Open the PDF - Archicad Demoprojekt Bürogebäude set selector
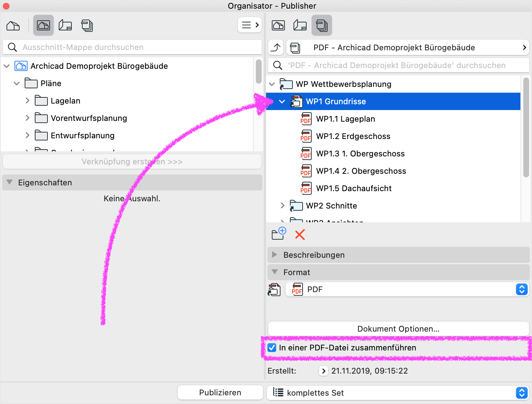 408,47
